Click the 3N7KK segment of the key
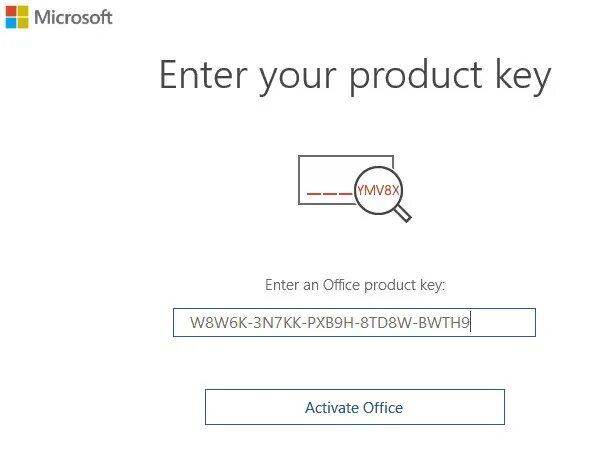This screenshot has height=449, width=607. click(269, 323)
